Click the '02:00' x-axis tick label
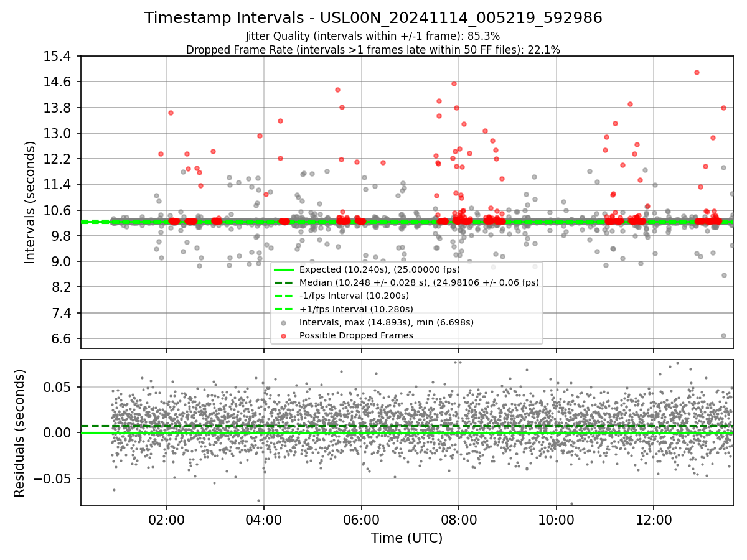Viewport: 747px width, 560px height. [x=166, y=520]
